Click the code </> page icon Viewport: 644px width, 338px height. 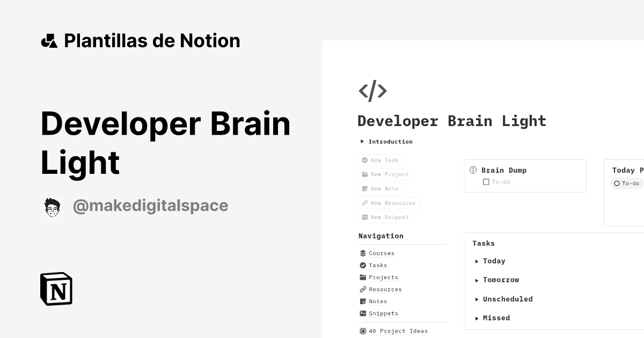click(372, 91)
